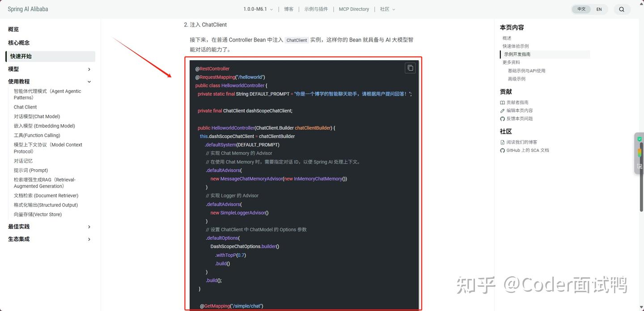Viewport: 644px width, 311px height.
Task: Collapse the 使用教程 sidebar section
Action: click(49, 82)
